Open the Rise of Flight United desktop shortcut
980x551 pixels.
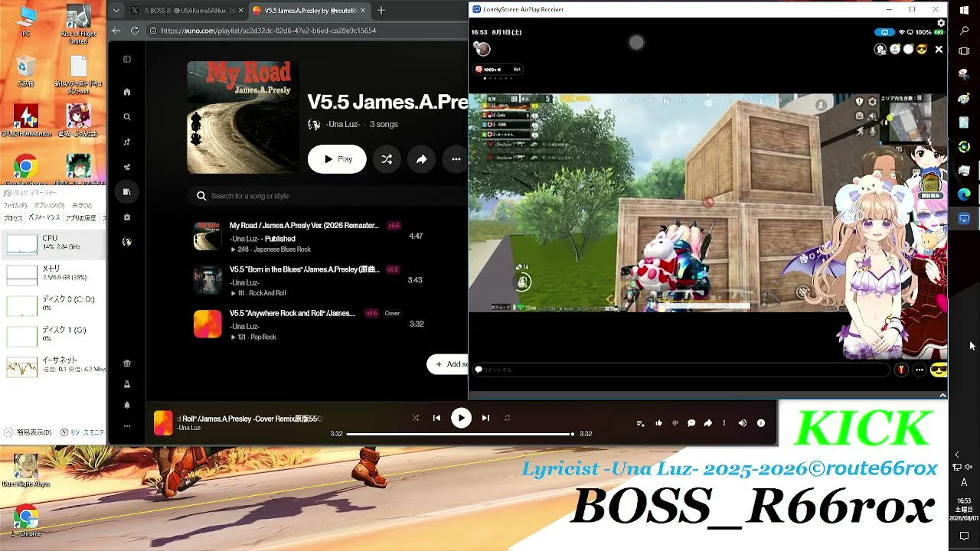click(x=78, y=23)
